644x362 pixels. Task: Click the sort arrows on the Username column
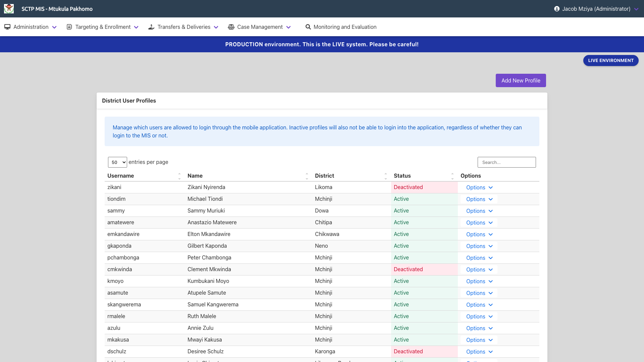(x=179, y=176)
